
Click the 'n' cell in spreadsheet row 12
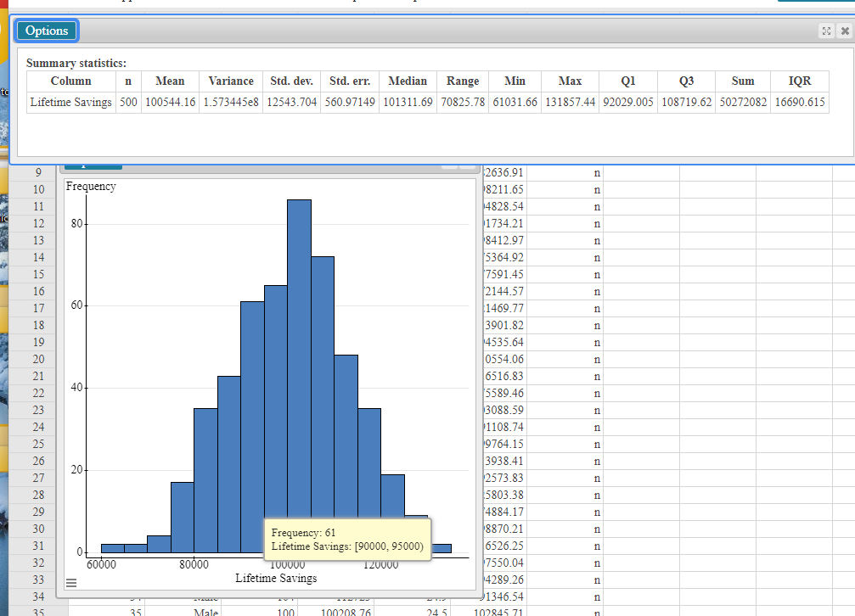pyautogui.click(x=565, y=223)
